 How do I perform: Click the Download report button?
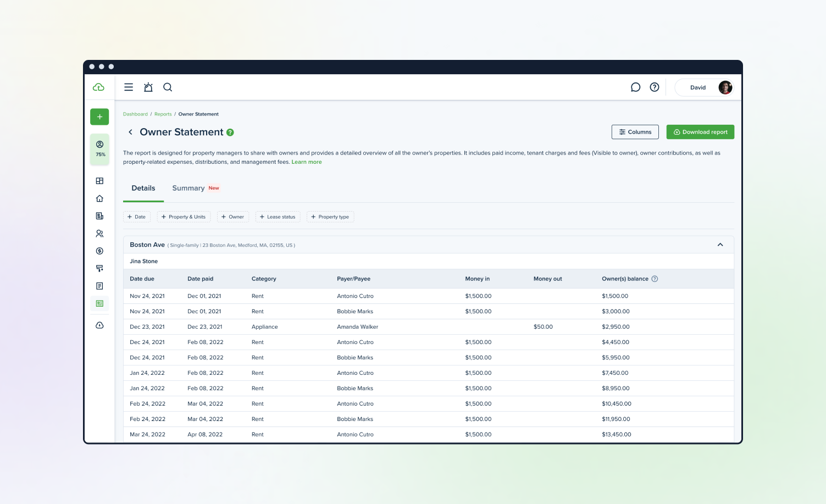click(x=700, y=132)
